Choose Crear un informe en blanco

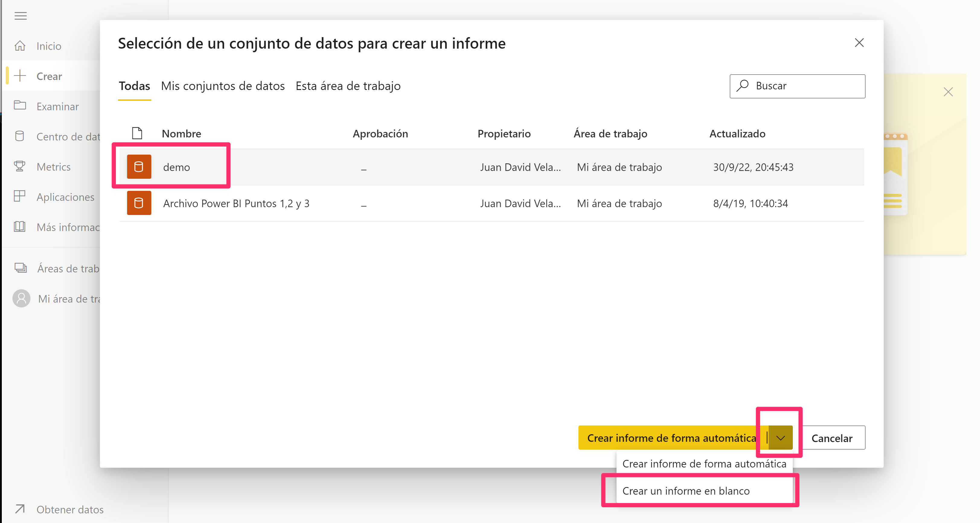(704, 491)
